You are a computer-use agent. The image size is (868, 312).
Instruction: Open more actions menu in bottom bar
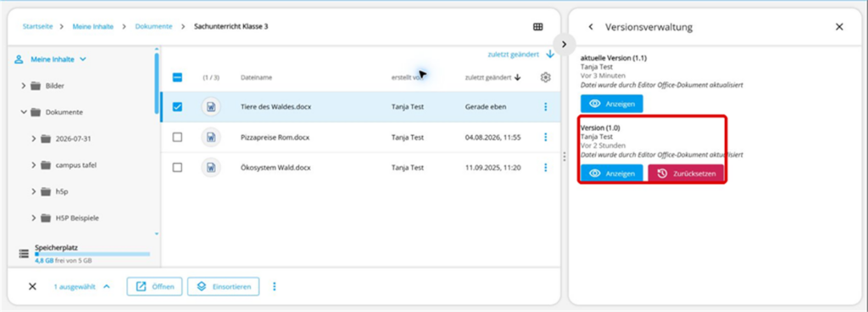(274, 287)
